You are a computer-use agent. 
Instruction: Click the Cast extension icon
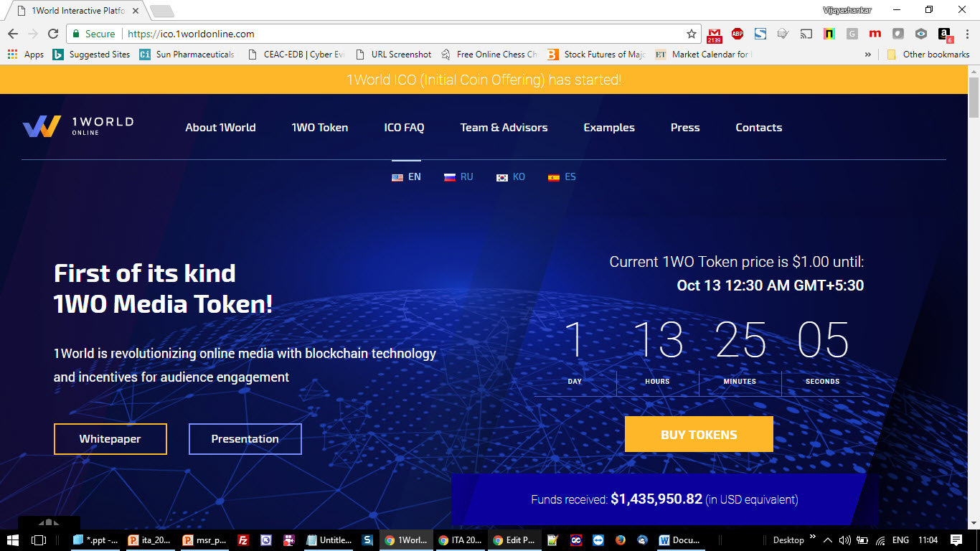point(806,34)
